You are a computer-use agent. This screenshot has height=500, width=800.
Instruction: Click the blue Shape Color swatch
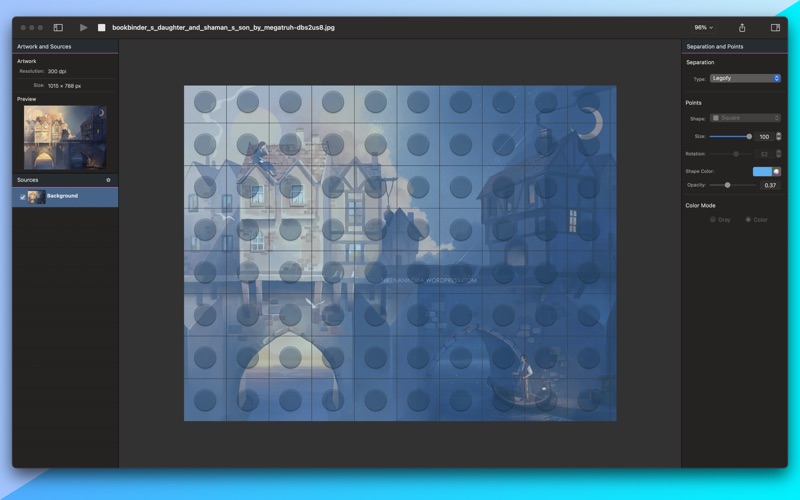tap(761, 171)
